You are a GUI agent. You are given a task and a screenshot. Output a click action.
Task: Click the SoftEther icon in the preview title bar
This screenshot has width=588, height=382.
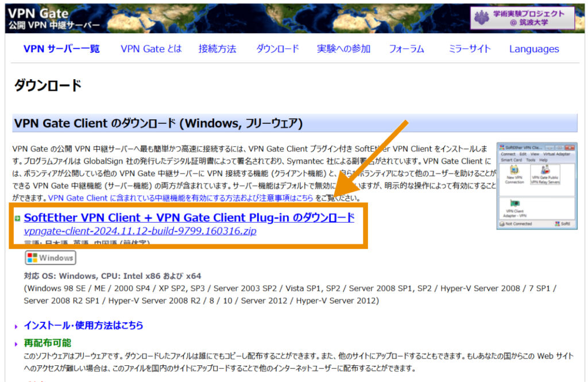[502, 147]
